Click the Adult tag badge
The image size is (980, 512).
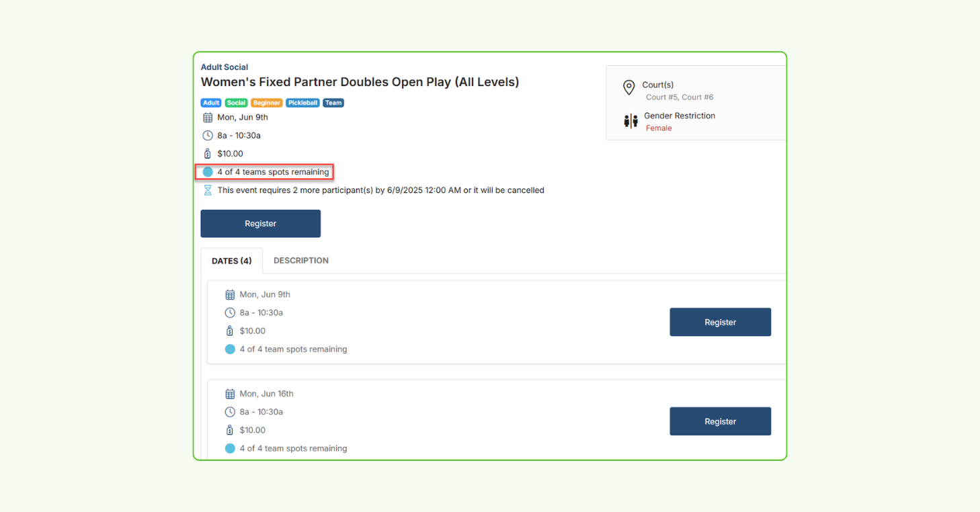211,103
